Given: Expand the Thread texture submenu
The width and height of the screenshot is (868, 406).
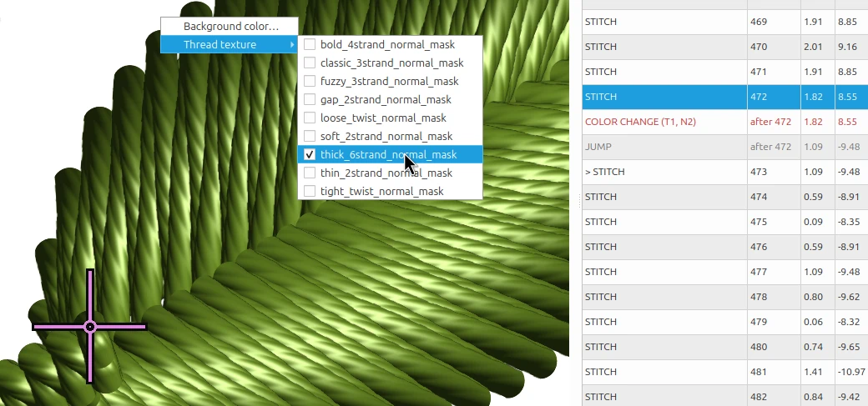Looking at the screenshot, I should 230,44.
